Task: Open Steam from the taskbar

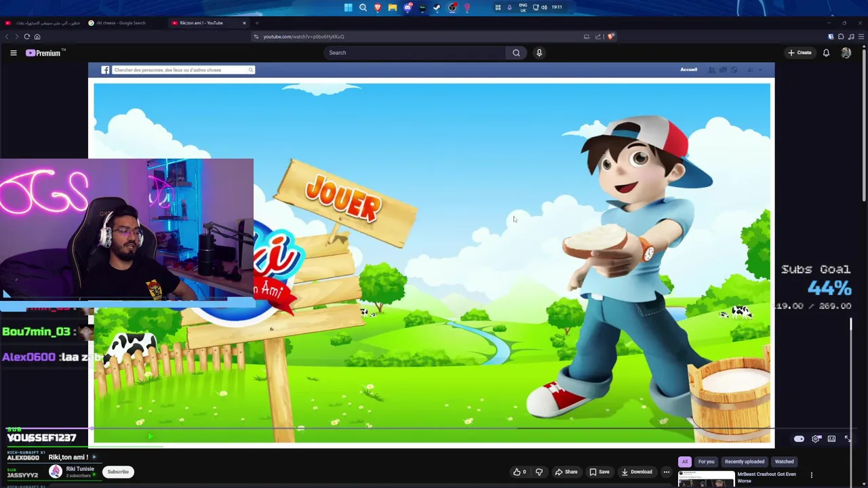Action: coord(437,7)
